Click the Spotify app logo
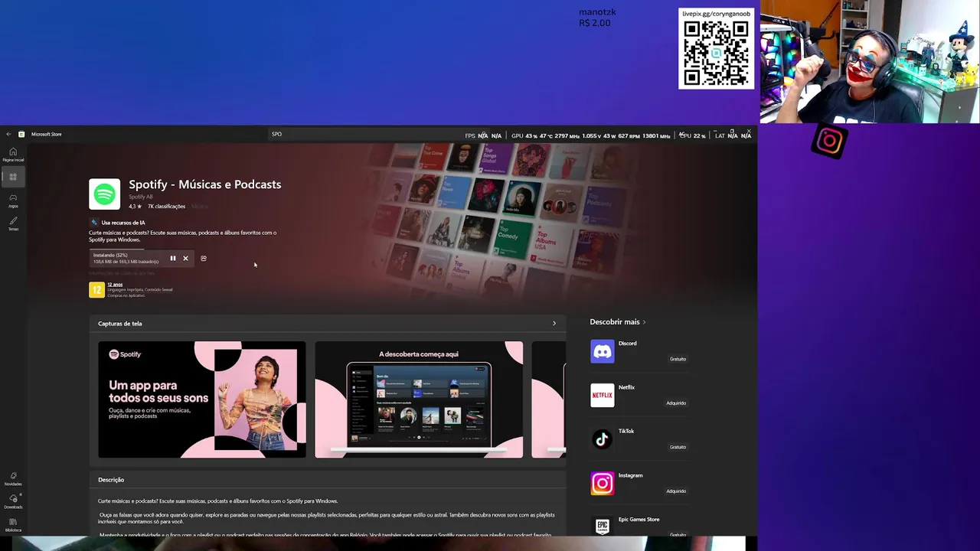This screenshot has width=980, height=551. pos(104,194)
